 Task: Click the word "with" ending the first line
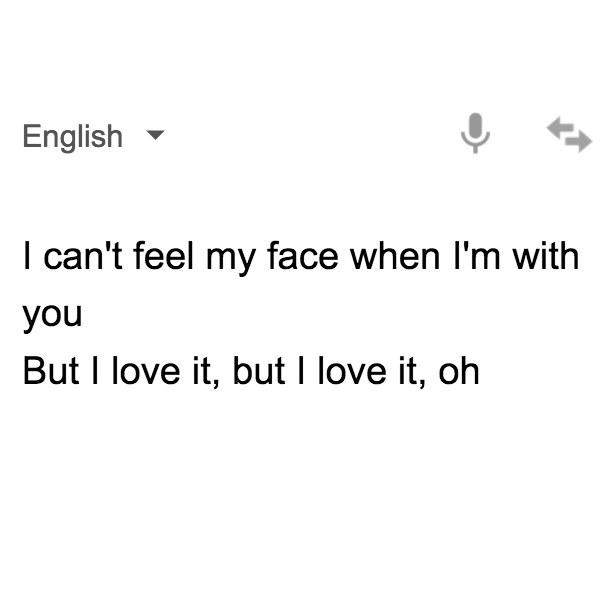click(x=546, y=256)
